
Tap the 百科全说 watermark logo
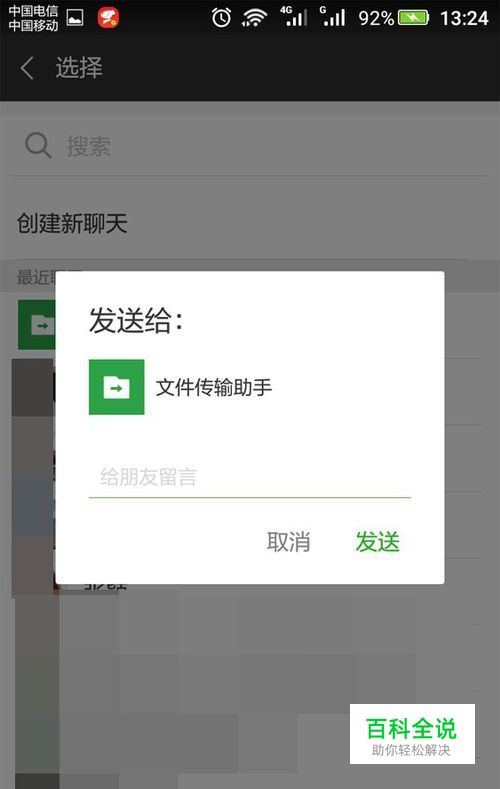[412, 734]
